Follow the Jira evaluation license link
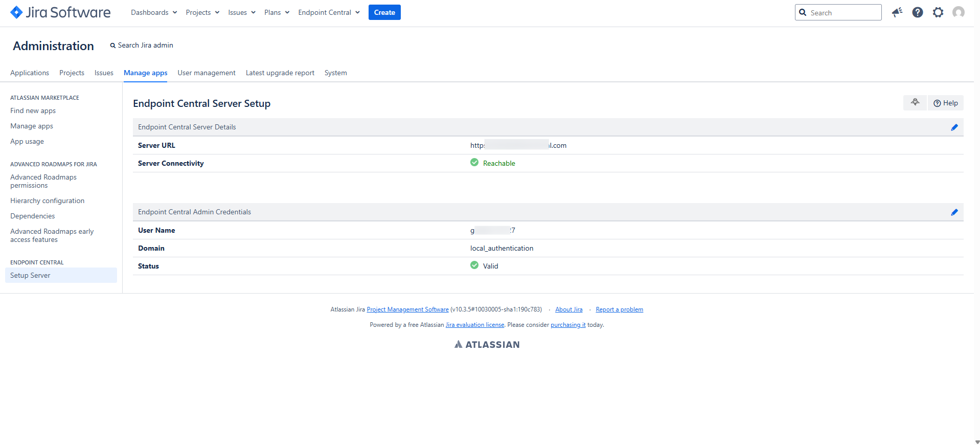 click(x=475, y=325)
